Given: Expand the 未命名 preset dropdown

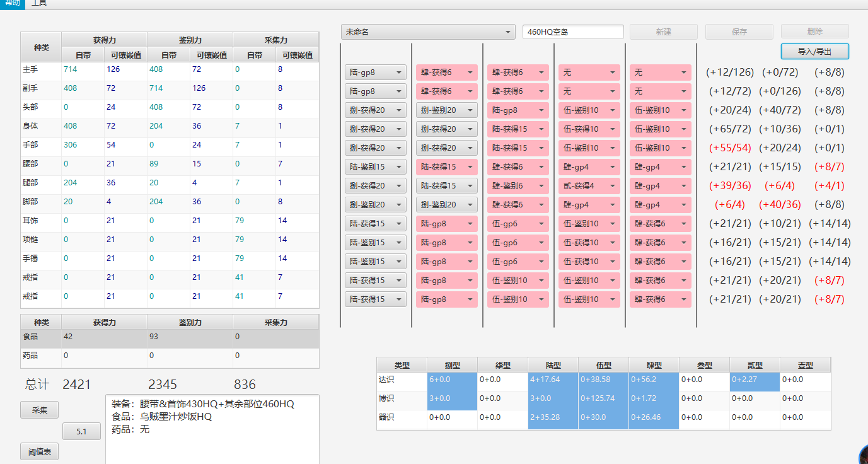Looking at the screenshot, I should pos(428,32).
